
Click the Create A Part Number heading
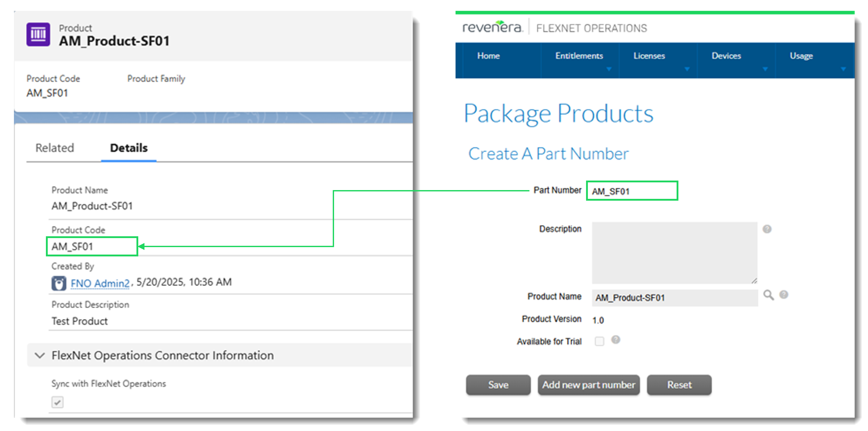(x=548, y=154)
